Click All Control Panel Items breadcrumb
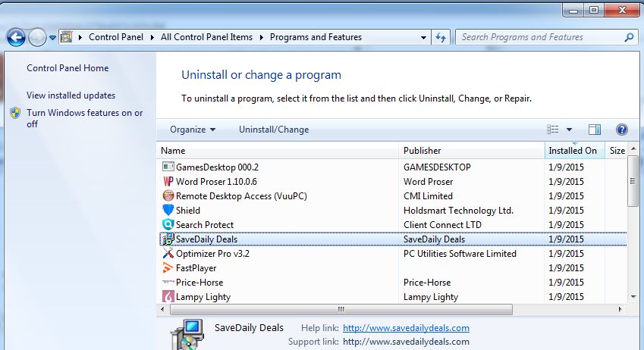 coord(206,37)
